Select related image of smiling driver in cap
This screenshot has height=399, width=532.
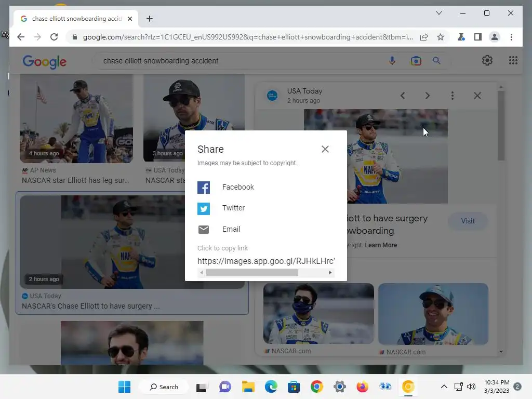[x=433, y=314]
